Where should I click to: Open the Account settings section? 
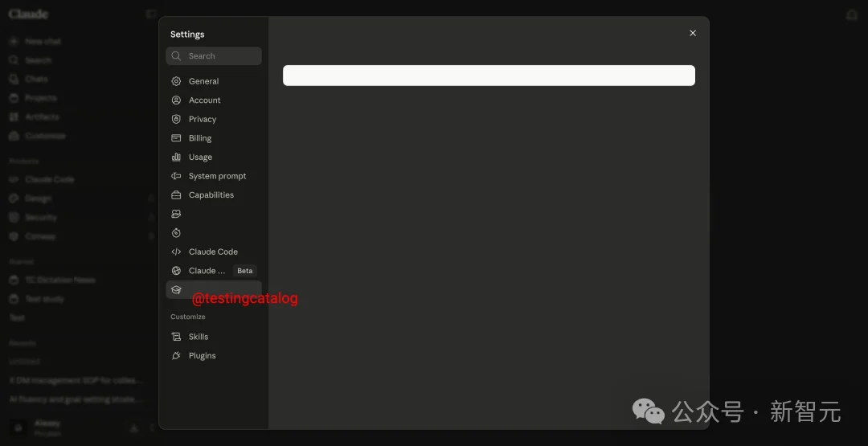[x=214, y=100]
